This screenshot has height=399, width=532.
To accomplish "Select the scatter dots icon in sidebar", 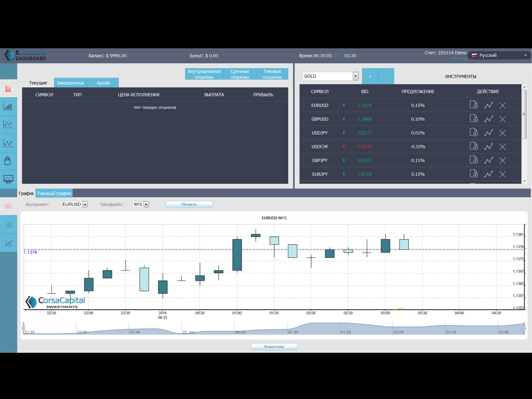I will point(8,142).
